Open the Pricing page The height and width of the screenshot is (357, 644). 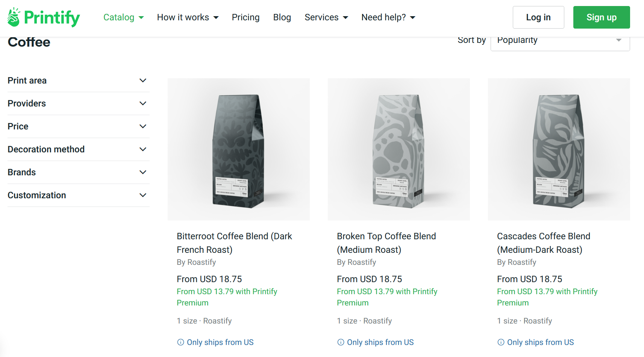245,17
